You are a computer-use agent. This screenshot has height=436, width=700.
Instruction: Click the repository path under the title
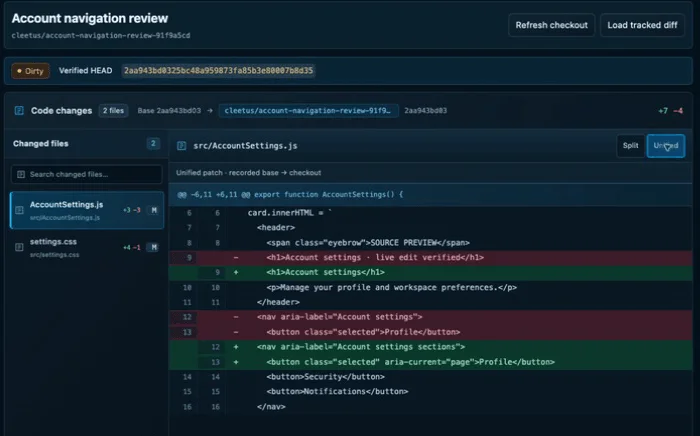pyautogui.click(x=101, y=35)
